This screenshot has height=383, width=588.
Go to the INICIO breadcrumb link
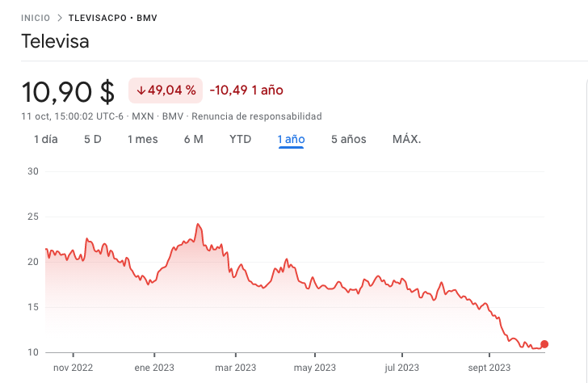(36, 17)
